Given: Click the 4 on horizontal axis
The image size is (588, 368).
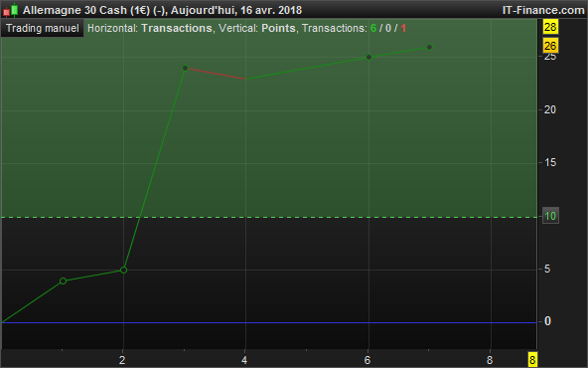Looking at the screenshot, I should tap(244, 360).
